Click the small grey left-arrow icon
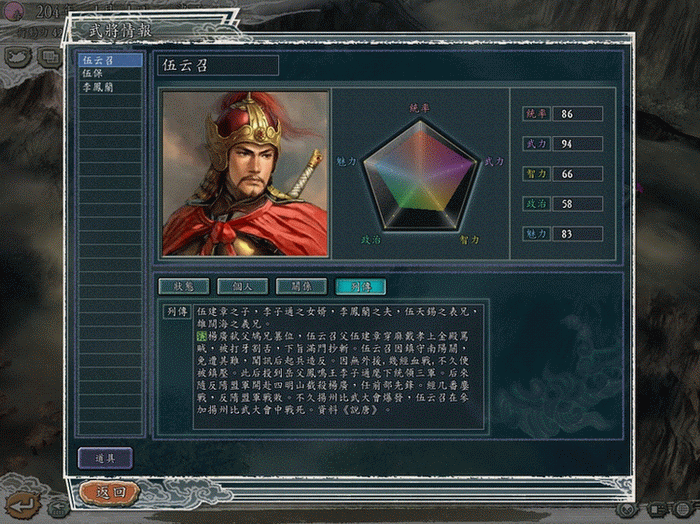Screen dimensions: 700x524 coord(58,508)
